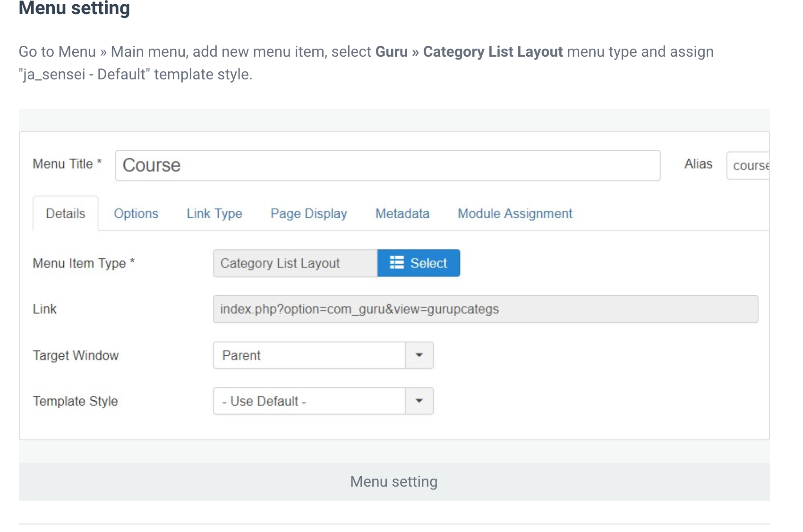Click the Link field with the index.php URL
Viewport: 803px width, 532px height.
pos(485,309)
